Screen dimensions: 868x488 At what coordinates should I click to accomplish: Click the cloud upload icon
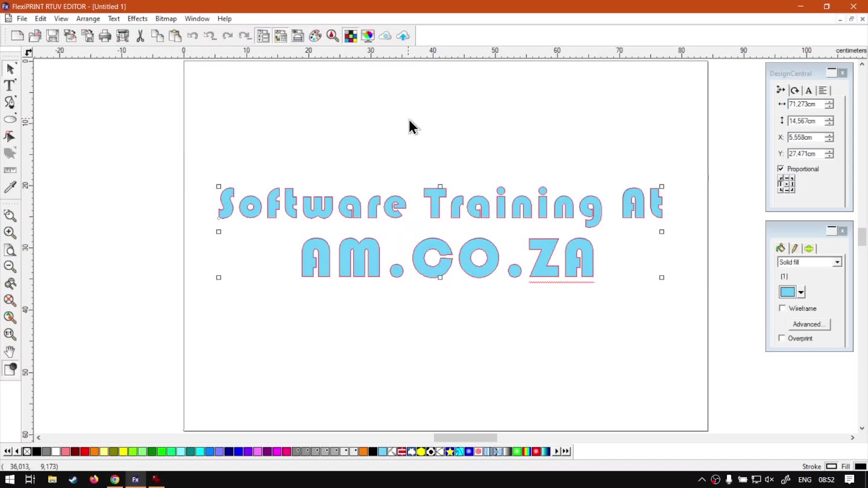pyautogui.click(x=403, y=36)
